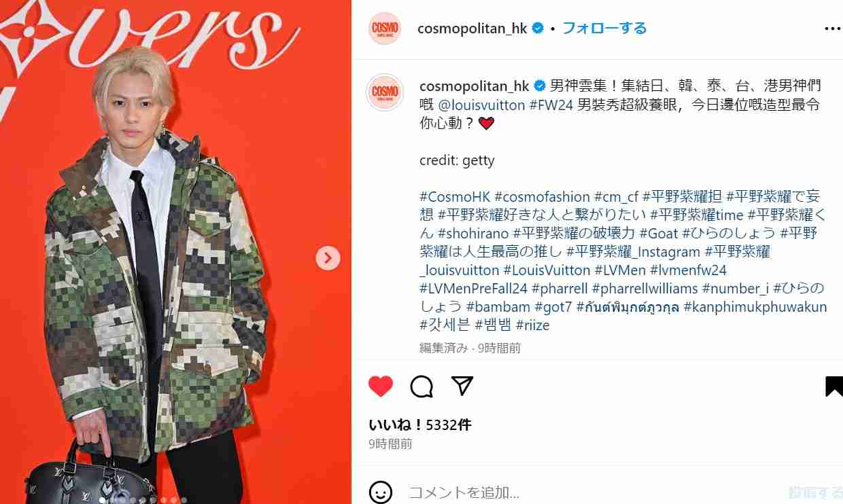
Task: Open the cosmopolitan_hk username in the header
Action: (x=472, y=29)
